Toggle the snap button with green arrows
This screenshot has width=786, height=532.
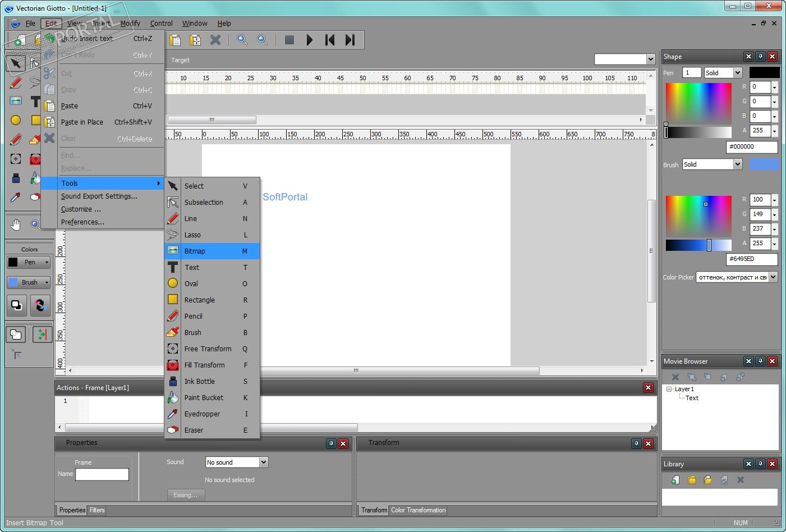coord(42,334)
